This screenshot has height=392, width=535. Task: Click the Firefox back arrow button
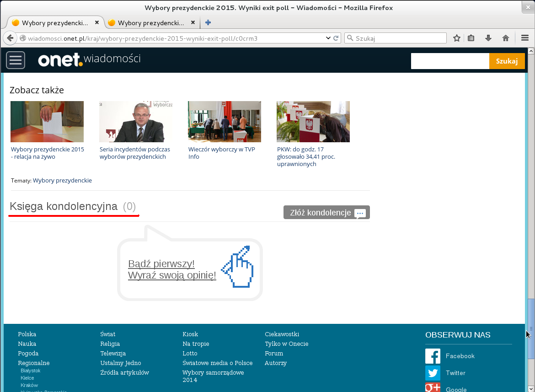tap(10, 38)
